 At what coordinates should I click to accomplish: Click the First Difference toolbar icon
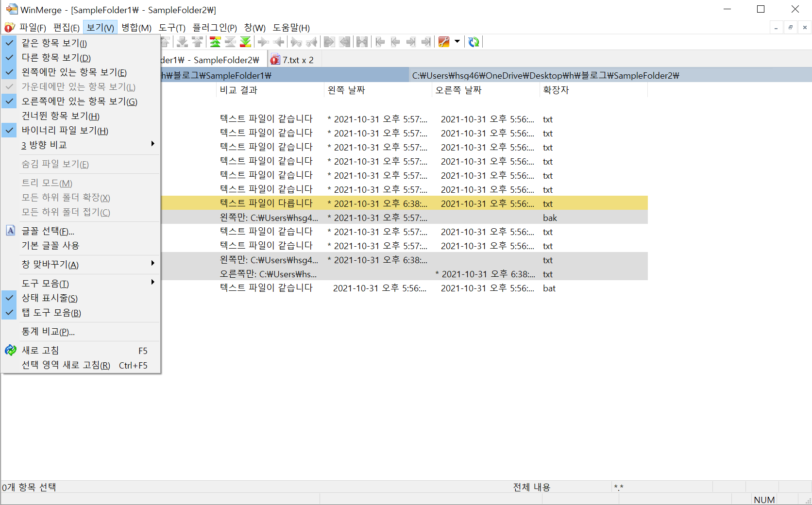pos(215,42)
